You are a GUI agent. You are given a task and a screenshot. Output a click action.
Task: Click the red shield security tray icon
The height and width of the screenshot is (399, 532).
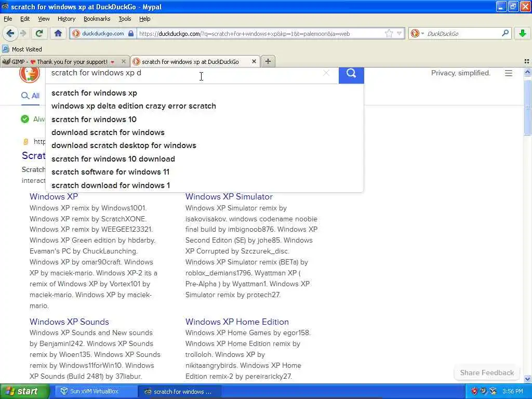(x=474, y=391)
